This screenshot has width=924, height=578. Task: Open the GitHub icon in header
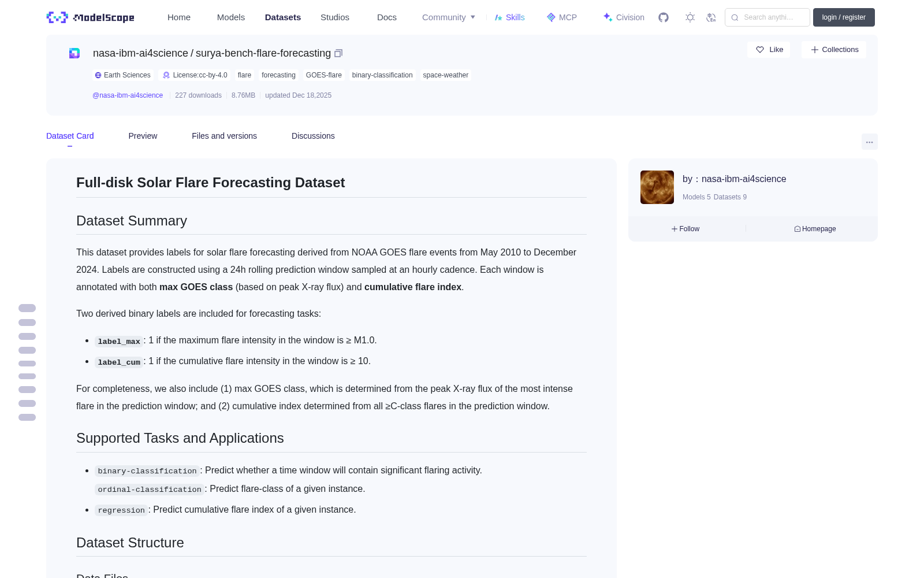coord(664,17)
